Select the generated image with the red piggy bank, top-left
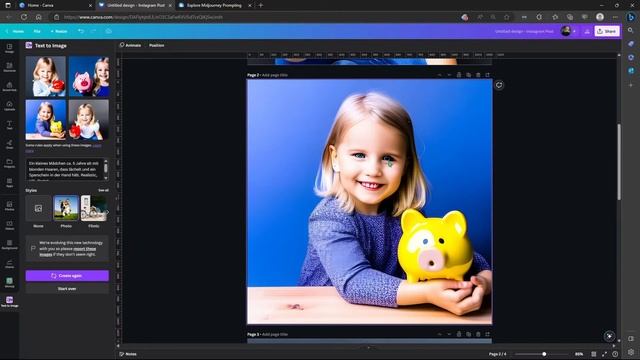Viewport: 640px width, 360px height. coord(46,76)
